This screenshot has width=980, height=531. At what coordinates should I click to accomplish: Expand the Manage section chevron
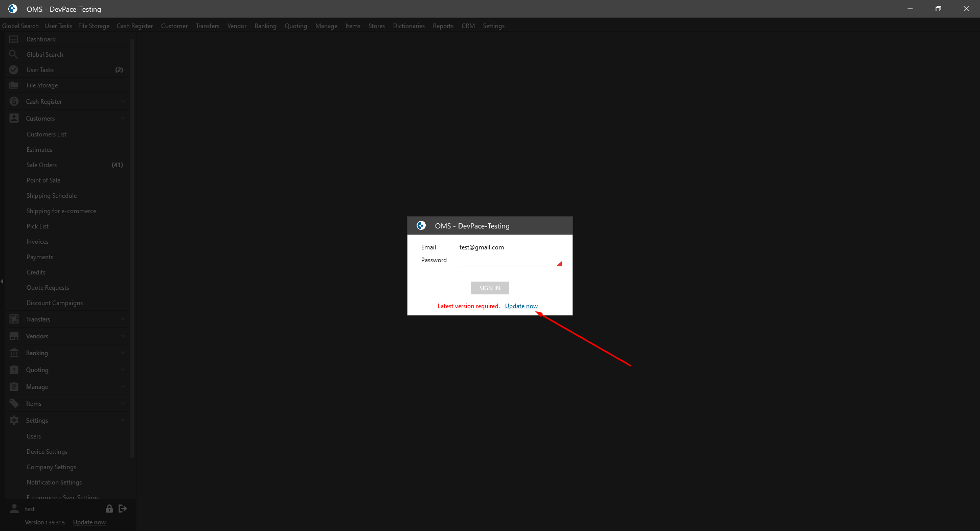[x=123, y=387]
